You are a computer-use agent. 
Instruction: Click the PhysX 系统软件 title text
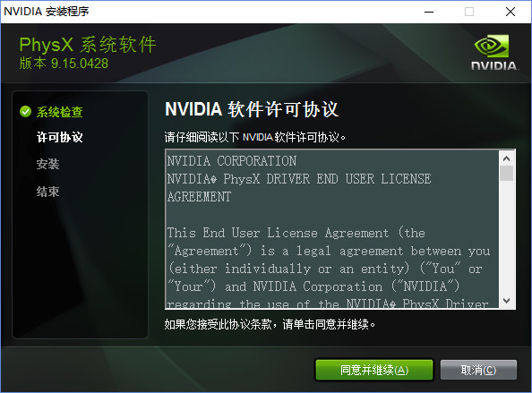88,45
